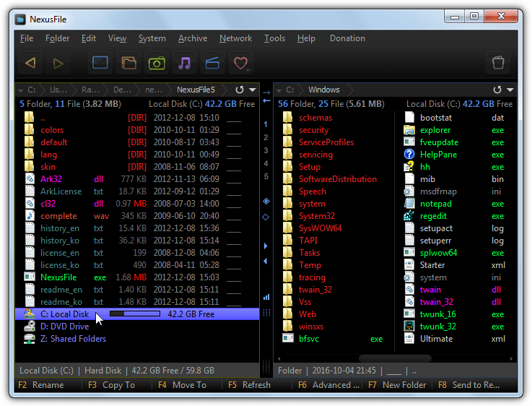Screen dimensions: 532x406
Task: Go back with the left arrow toolbar button
Action: (30, 63)
